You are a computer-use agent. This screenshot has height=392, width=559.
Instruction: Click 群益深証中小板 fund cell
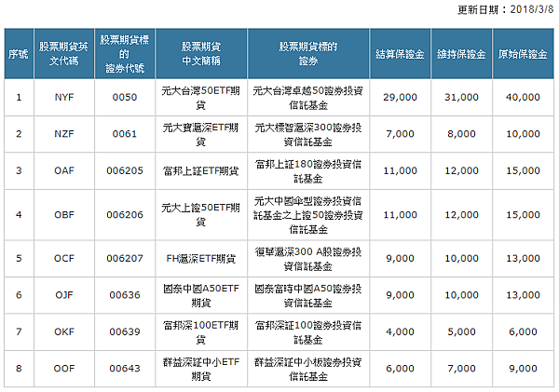(308, 369)
